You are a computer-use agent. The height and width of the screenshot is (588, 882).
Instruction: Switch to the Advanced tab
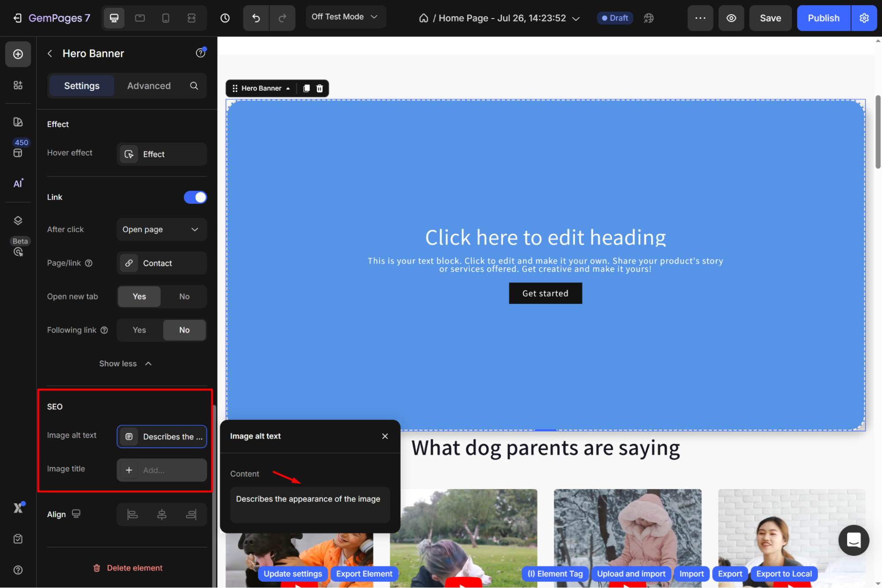tap(149, 86)
